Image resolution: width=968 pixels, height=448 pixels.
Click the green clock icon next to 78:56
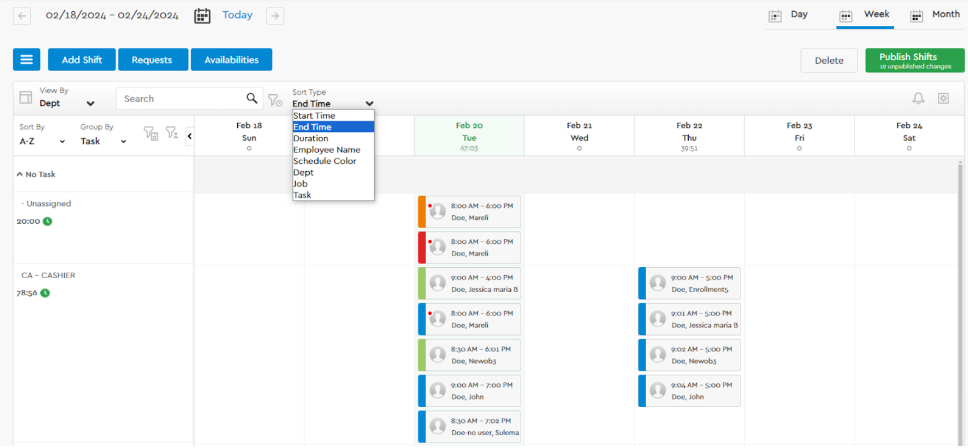pyautogui.click(x=45, y=292)
